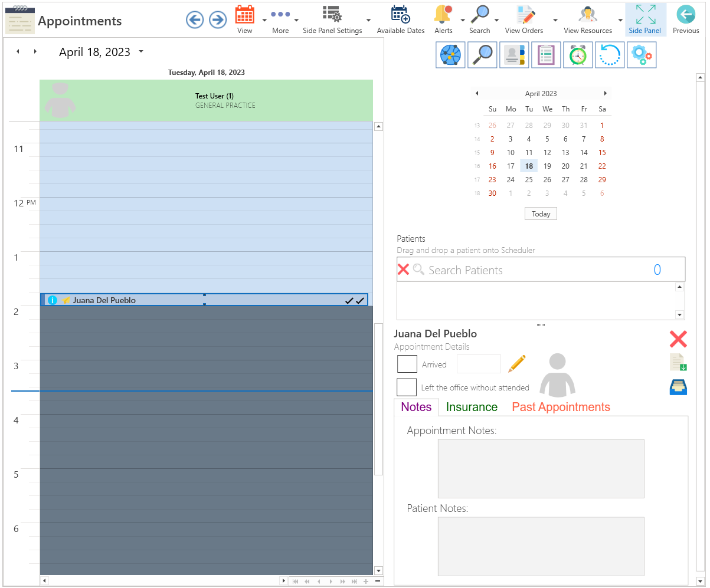Return with the Previous button

pyautogui.click(x=686, y=19)
